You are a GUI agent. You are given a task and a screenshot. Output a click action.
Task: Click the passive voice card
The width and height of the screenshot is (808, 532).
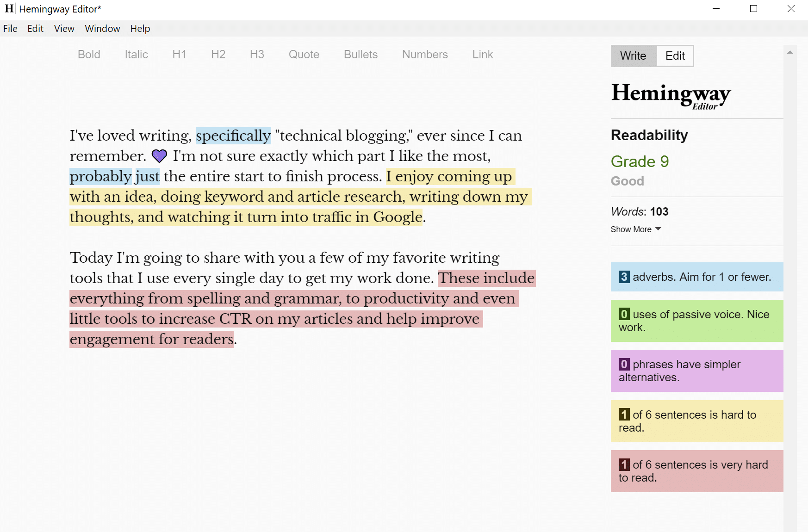[x=697, y=321]
